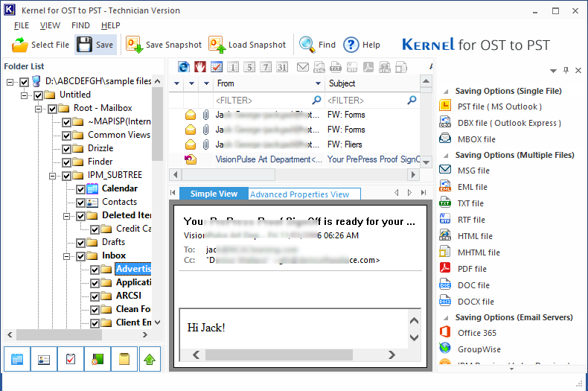Uncheck the Drafts folder checkbox
The width and height of the screenshot is (588, 391).
click(80, 243)
